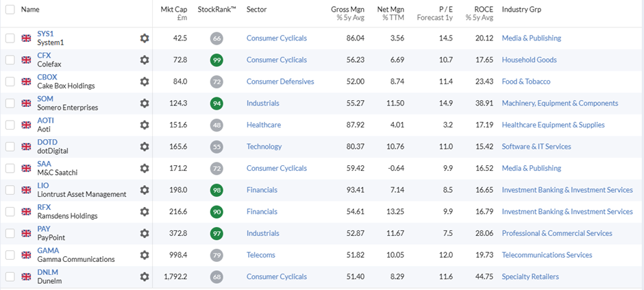Open the gear menu for Somero Enterprises
Image resolution: width=644 pixels, height=290 pixels.
[x=144, y=103]
